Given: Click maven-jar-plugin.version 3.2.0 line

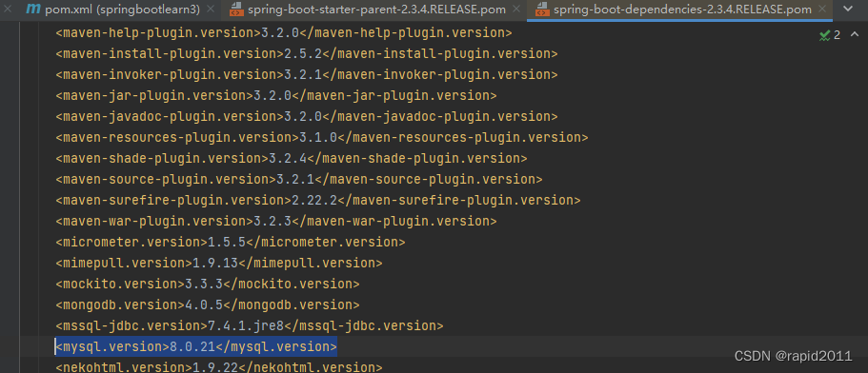Looking at the screenshot, I should 275,95.
